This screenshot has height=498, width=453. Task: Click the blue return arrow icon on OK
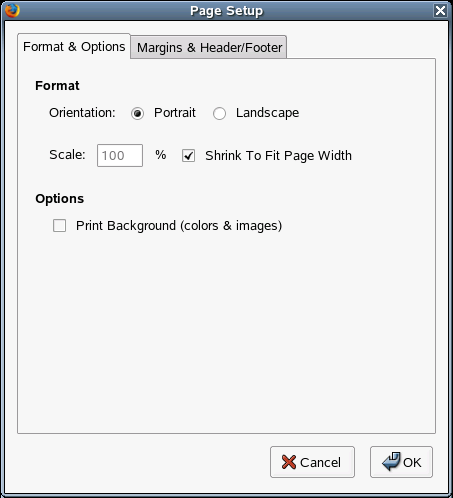391,461
